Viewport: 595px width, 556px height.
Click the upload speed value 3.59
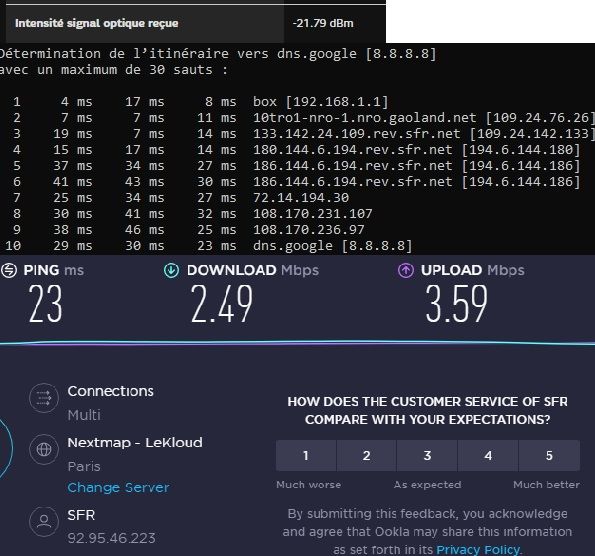coord(456,304)
